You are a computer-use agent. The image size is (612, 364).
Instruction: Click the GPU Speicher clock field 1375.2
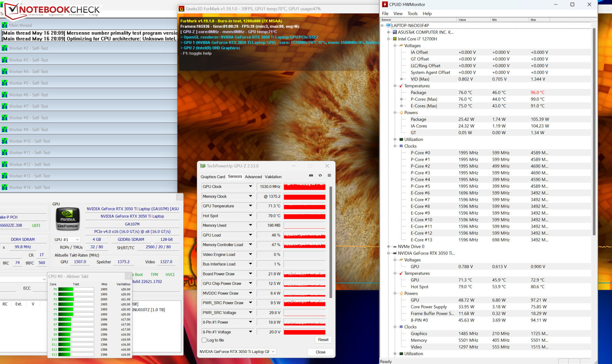[x=123, y=262]
